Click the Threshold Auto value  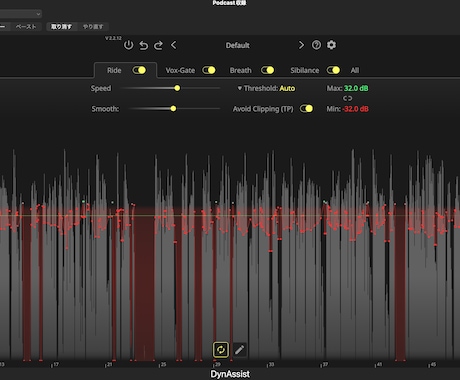click(287, 88)
